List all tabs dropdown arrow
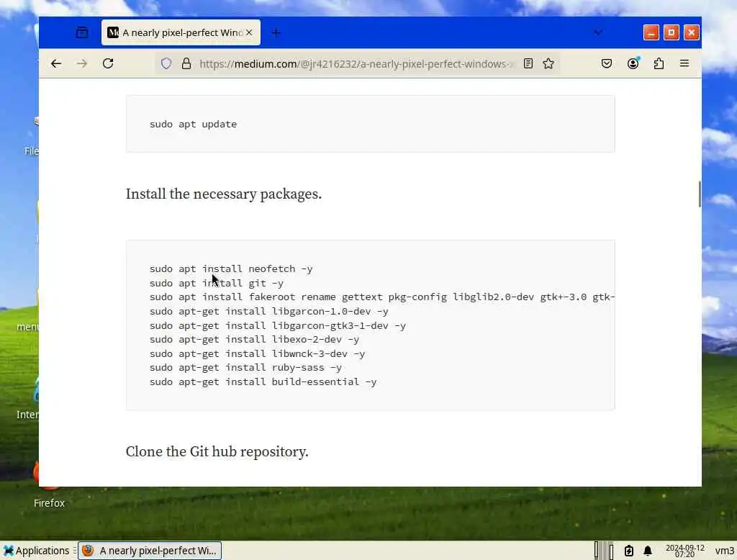The width and height of the screenshot is (737, 560). pyautogui.click(x=598, y=32)
